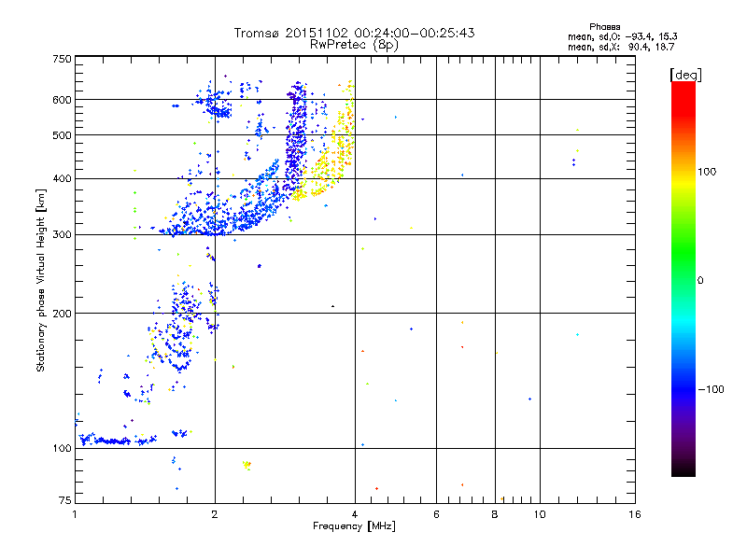
Task: Click the y-axis tick label '400'
Action: (62, 178)
